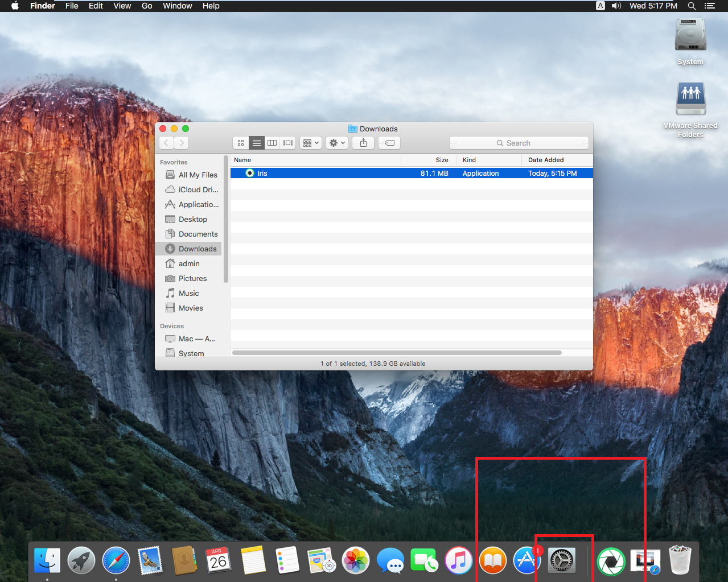Click the volume icon in menu bar

click(x=616, y=6)
